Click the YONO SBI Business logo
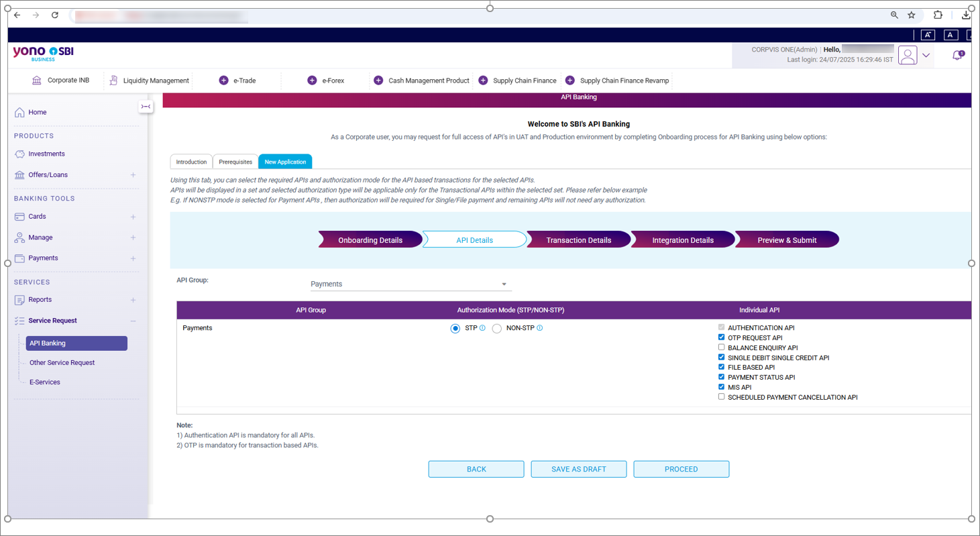The width and height of the screenshot is (980, 536). 43,53
